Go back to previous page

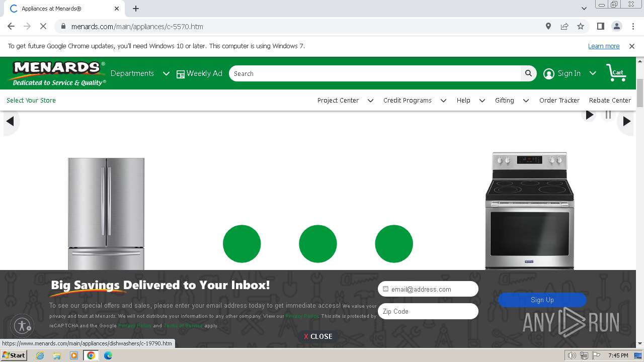[11, 26]
